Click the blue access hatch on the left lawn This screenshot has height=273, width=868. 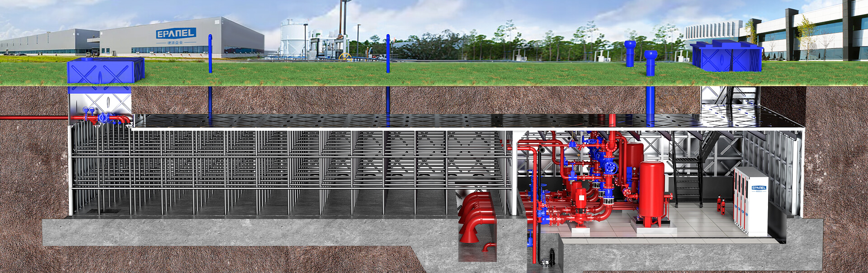(x=106, y=70)
